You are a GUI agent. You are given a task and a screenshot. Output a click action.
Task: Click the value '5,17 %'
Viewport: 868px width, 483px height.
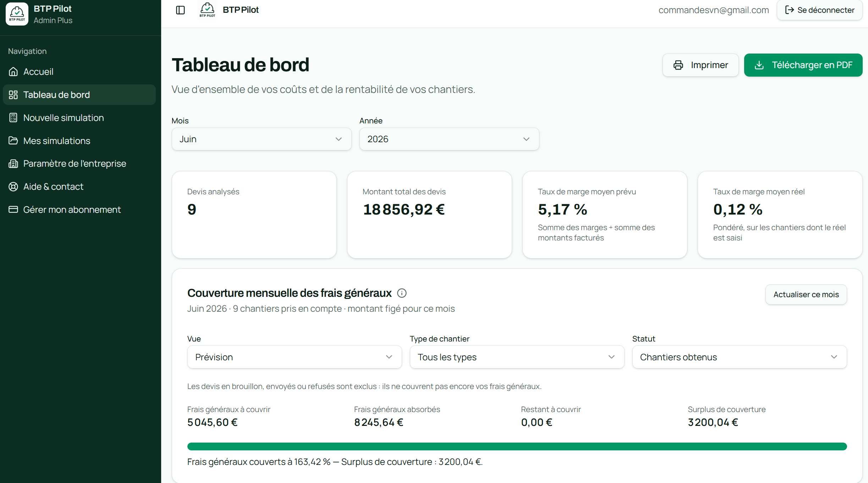562,210
